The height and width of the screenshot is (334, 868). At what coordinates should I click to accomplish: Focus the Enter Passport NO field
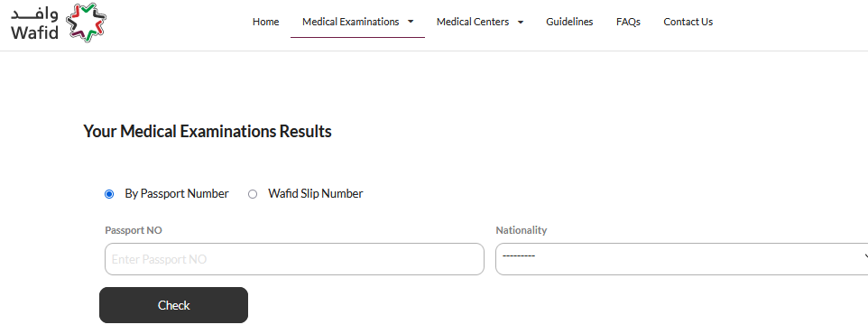pyautogui.click(x=294, y=259)
